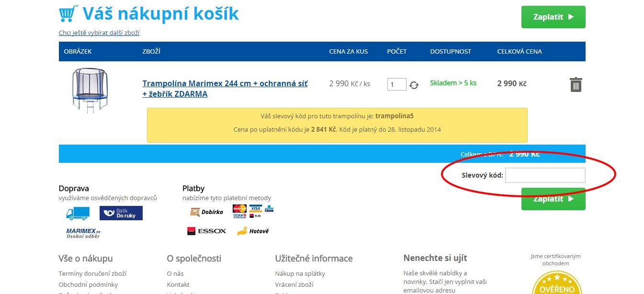Screen dimensions: 644x294
Task: Click the Marimex Osobní odběr logo
Action: 83,233
